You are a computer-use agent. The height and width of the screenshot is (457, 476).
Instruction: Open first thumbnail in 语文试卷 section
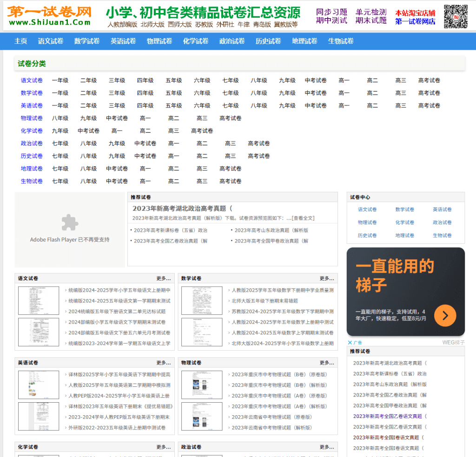pos(39,300)
